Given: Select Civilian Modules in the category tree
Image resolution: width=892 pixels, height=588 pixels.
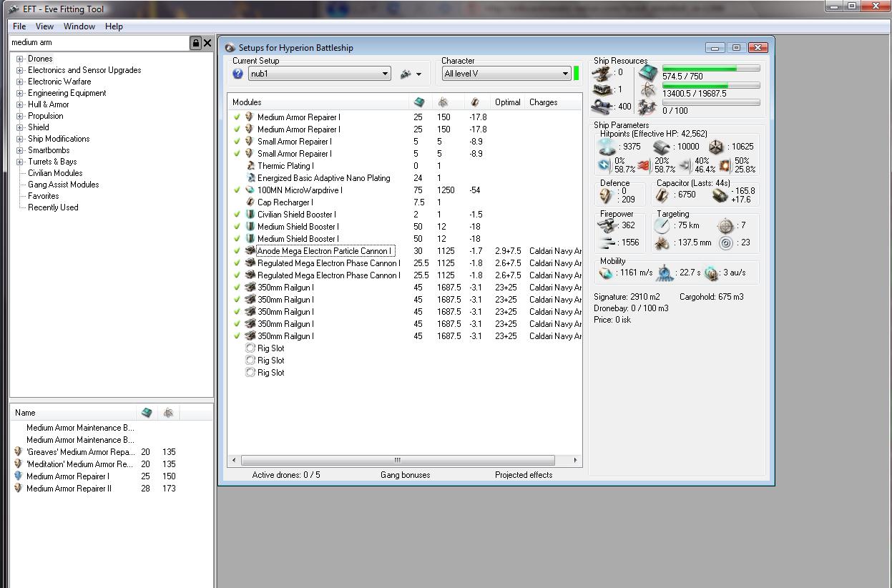Looking at the screenshot, I should (55, 173).
